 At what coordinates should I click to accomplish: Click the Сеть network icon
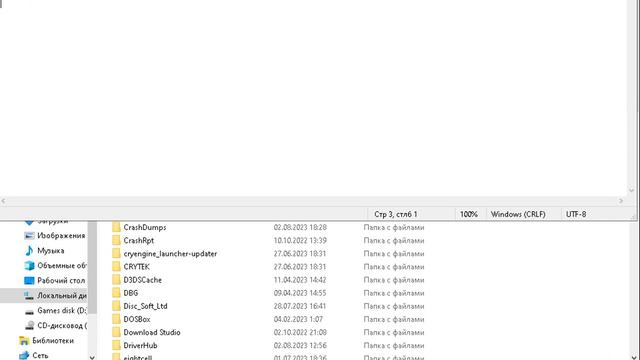click(24, 355)
